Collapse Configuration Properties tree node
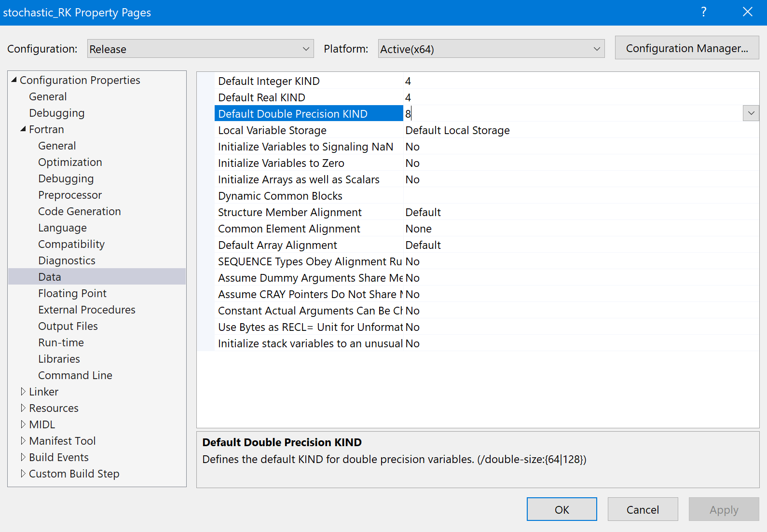 (x=14, y=80)
